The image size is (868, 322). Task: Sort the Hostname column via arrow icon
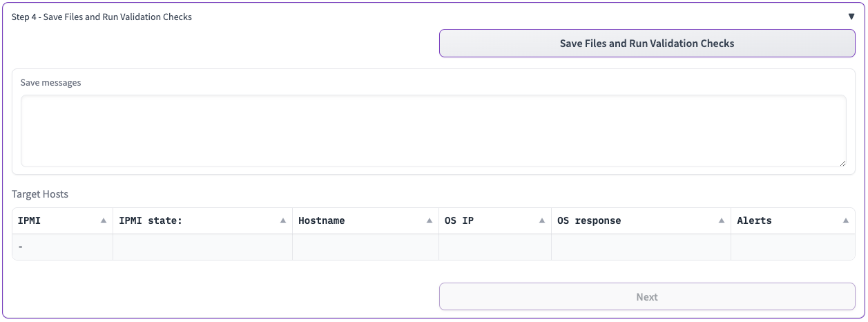[430, 221]
